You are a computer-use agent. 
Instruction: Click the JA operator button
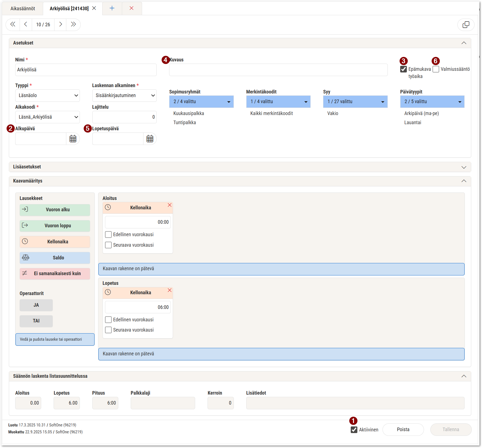click(x=36, y=305)
